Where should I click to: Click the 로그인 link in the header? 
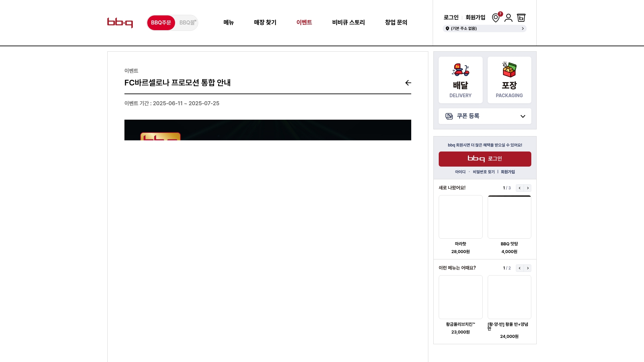click(451, 17)
